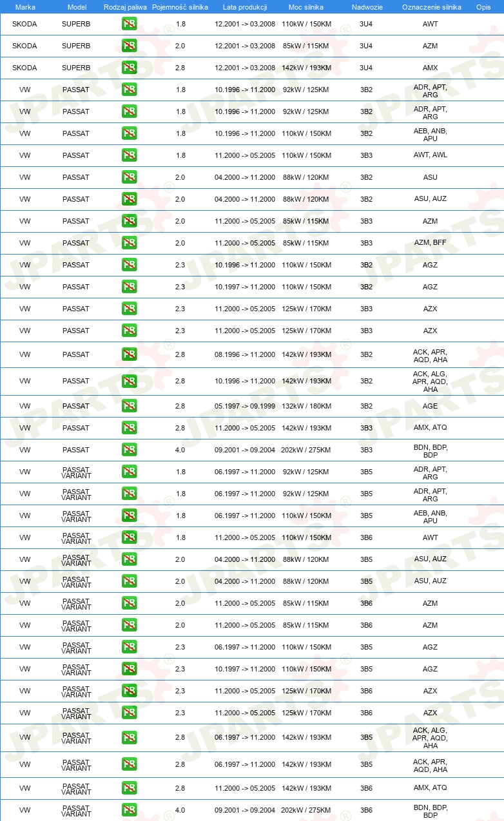Image resolution: width=504 pixels, height=821 pixels.
Task: Select 4.0 engine capacity in the 3B3 row
Action: coord(180,450)
